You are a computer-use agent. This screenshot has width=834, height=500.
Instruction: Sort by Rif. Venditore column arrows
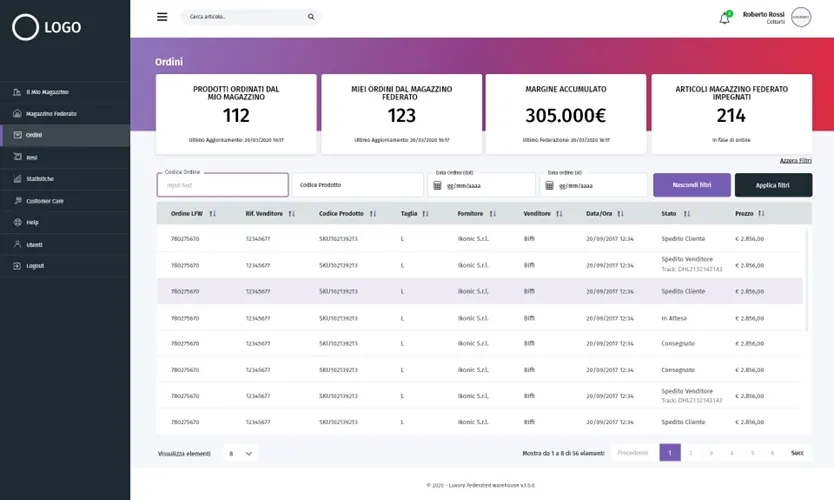(x=291, y=214)
